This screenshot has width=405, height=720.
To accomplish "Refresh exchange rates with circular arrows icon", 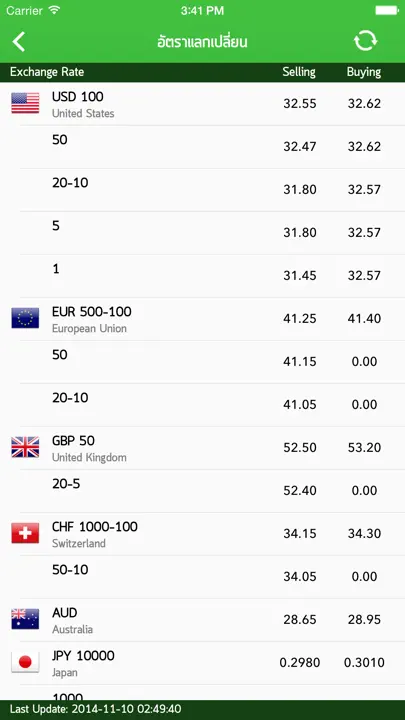I will (x=365, y=41).
